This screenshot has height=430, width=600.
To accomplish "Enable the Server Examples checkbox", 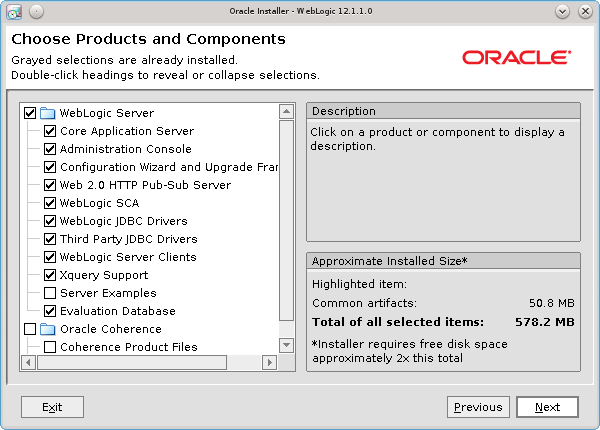I will point(50,293).
